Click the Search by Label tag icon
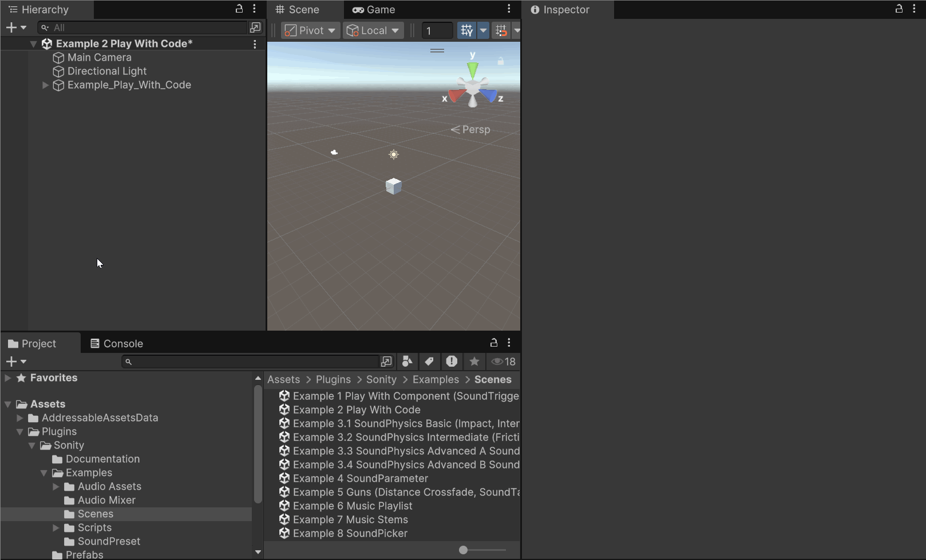The image size is (926, 560). tap(429, 362)
